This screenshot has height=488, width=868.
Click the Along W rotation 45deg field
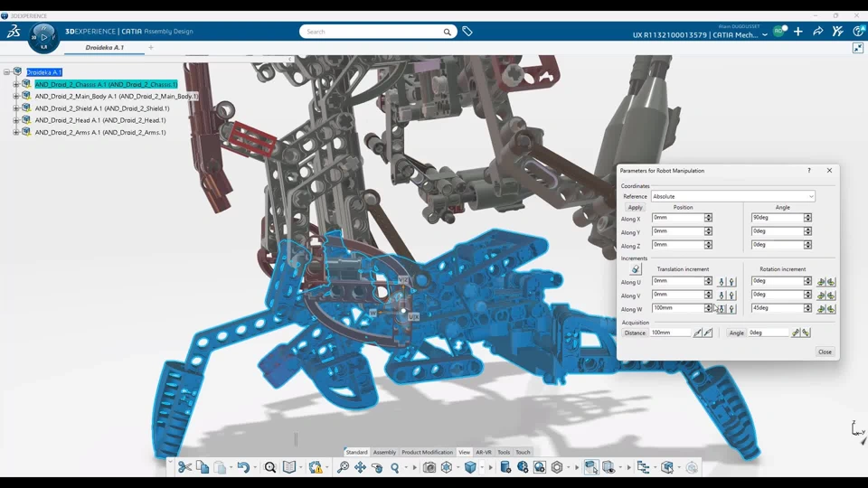(x=778, y=308)
